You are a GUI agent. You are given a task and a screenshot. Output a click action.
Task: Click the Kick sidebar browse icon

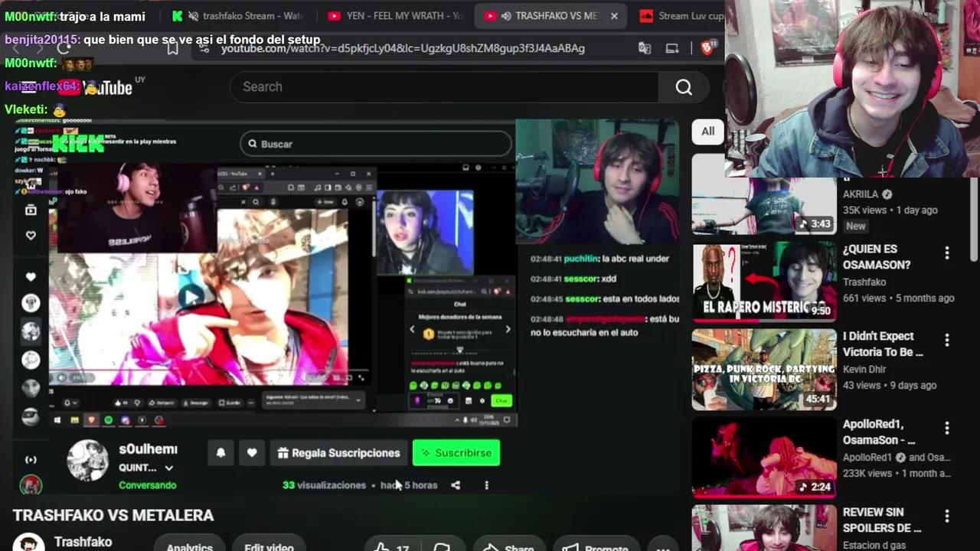[x=31, y=210]
